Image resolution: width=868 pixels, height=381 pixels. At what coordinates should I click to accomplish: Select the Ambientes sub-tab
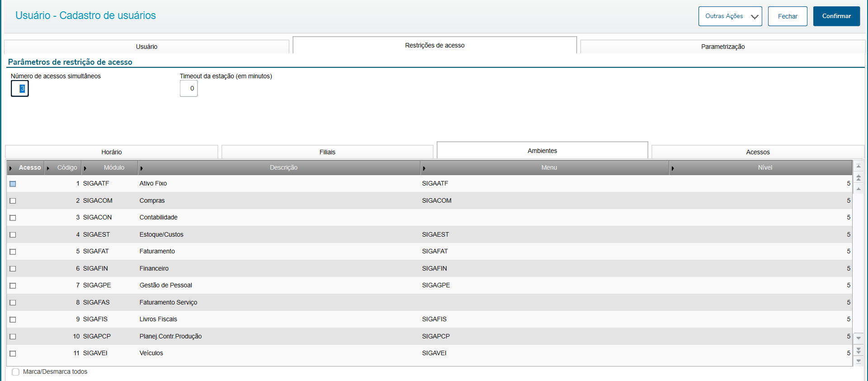pos(542,151)
